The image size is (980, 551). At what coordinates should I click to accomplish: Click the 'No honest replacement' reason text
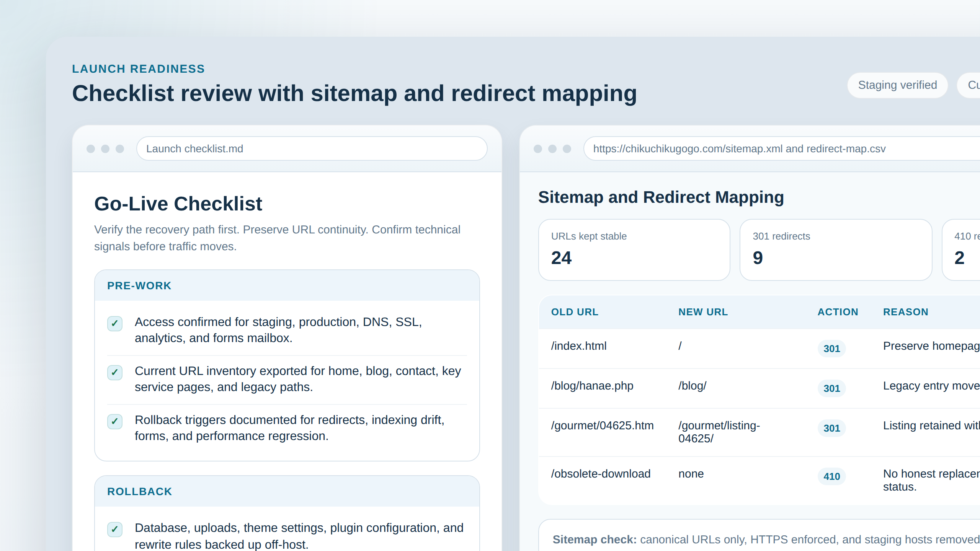point(931,480)
